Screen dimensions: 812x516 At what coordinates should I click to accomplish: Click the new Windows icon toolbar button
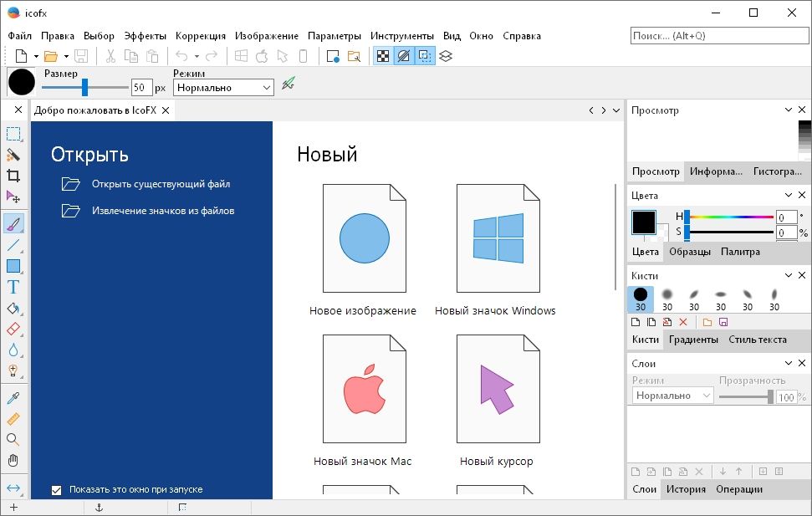point(241,56)
